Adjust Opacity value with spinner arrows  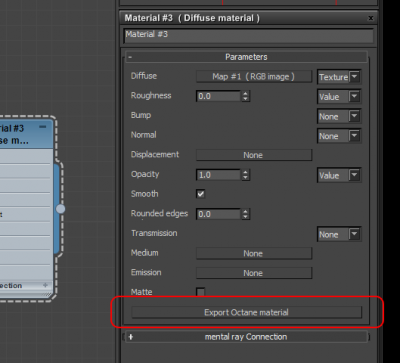pyautogui.click(x=246, y=175)
